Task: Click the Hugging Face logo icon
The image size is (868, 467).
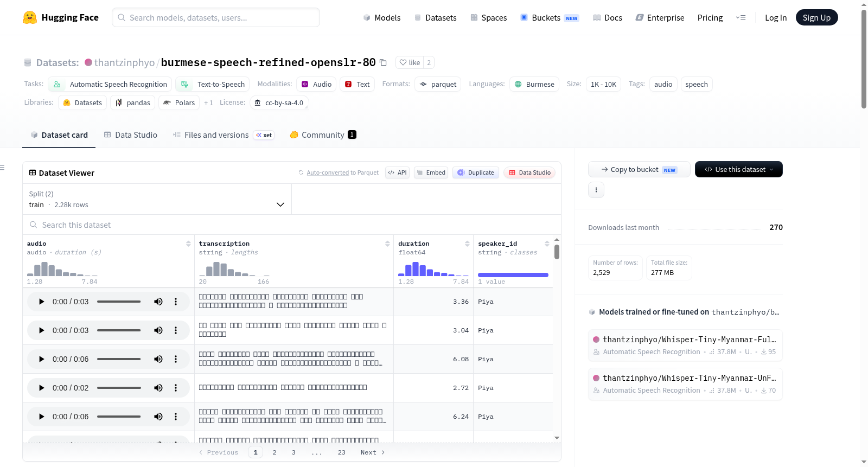Action: (30, 17)
